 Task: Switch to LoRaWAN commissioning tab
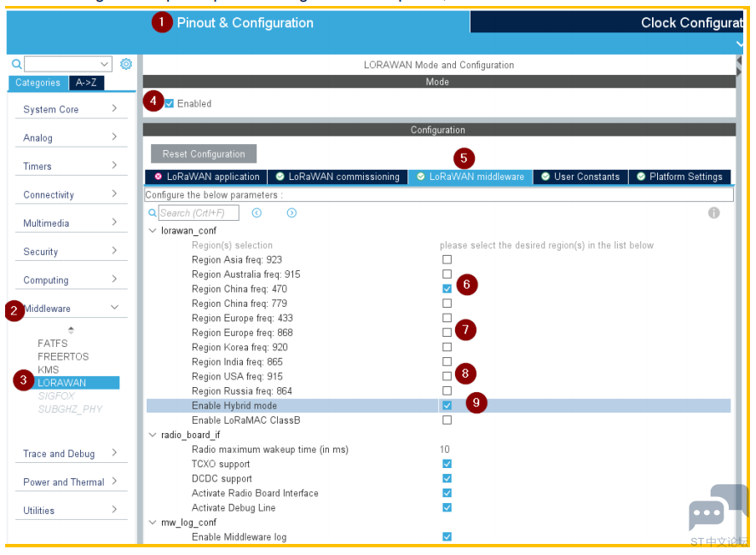[x=338, y=176]
